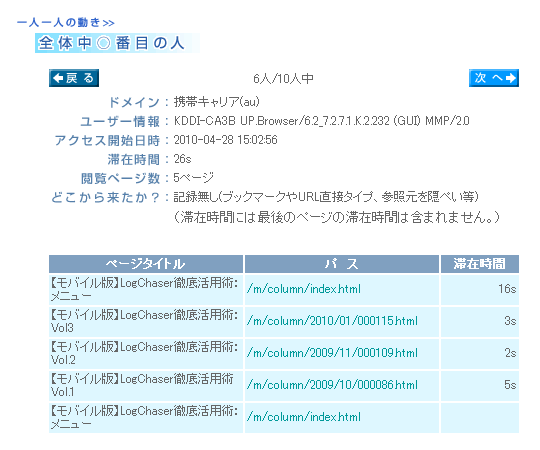
Task: Select the note about 最後のページの滞在時間
Action: [x=336, y=217]
